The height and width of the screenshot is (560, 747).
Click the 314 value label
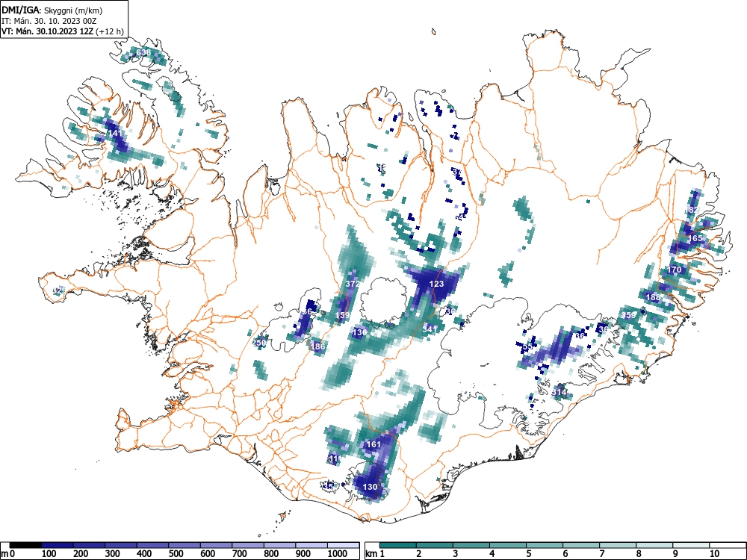[x=560, y=393]
